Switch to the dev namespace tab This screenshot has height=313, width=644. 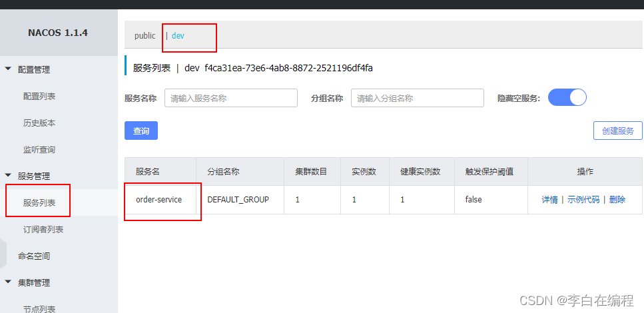click(178, 36)
